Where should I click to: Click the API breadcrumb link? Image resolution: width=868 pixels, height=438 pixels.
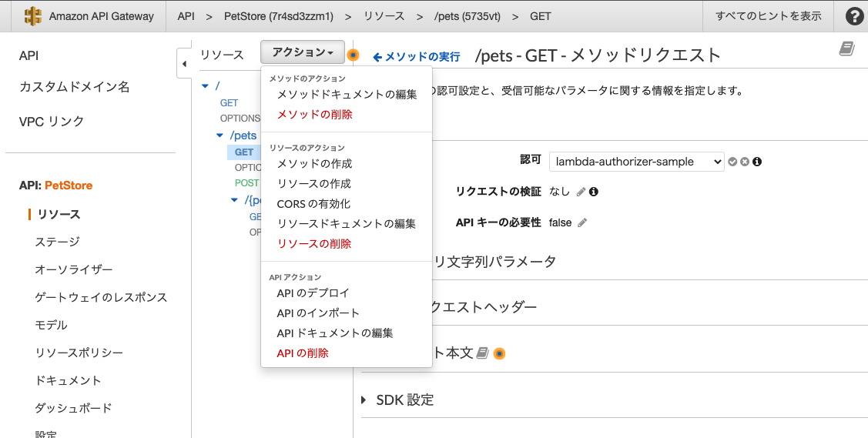tap(186, 16)
